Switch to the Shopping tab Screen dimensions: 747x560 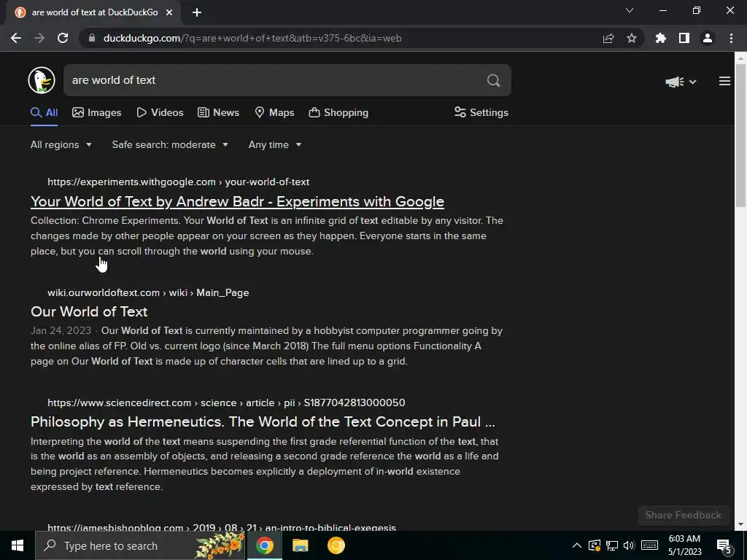pos(338,113)
